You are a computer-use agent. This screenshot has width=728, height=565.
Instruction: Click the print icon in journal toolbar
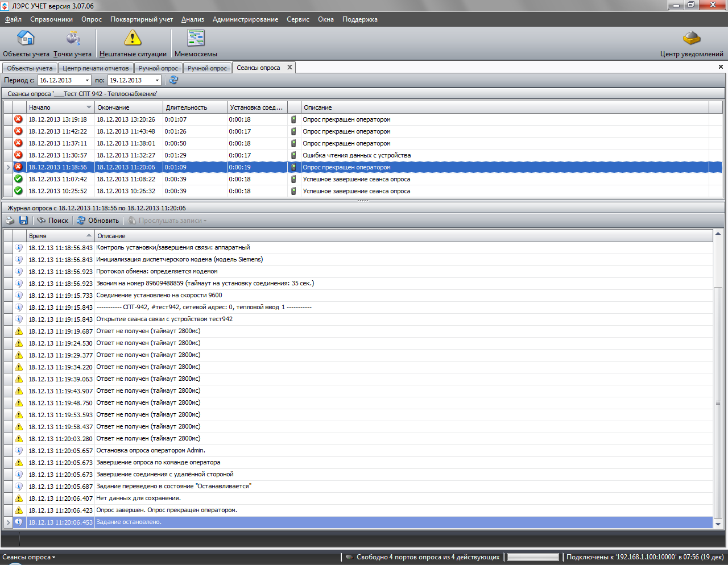pyautogui.click(x=10, y=221)
